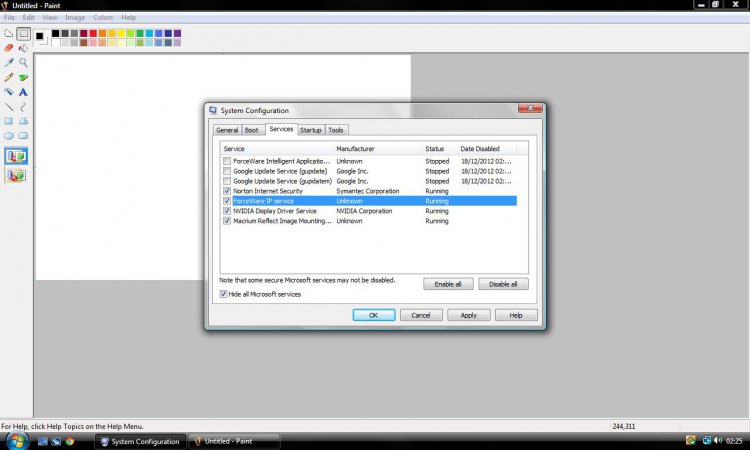Choose the Ellipse shape tool
The height and width of the screenshot is (450, 750).
(x=9, y=136)
